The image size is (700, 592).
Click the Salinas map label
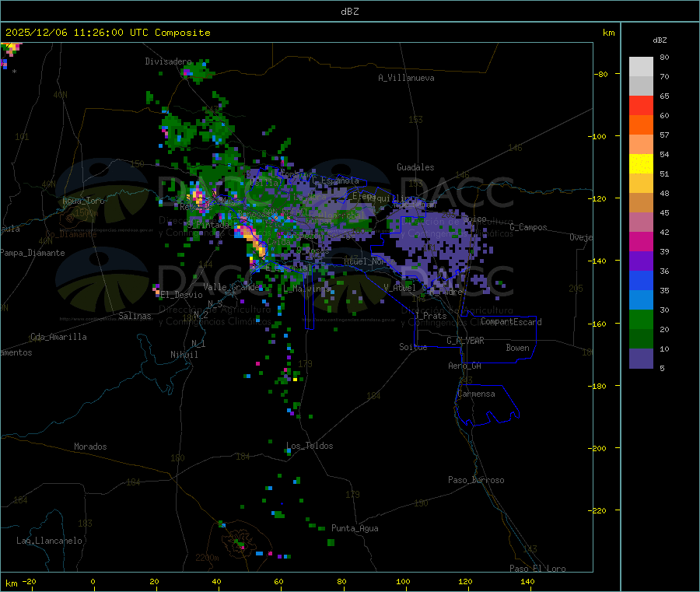pos(135,316)
